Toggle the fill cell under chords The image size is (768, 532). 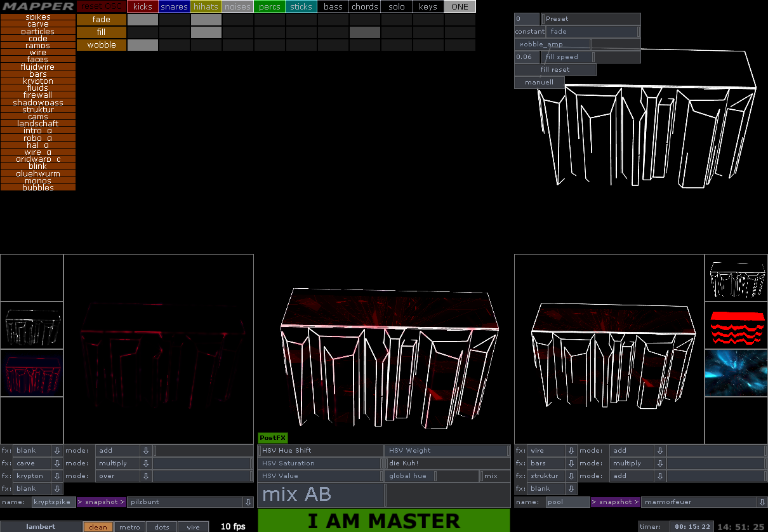point(365,32)
